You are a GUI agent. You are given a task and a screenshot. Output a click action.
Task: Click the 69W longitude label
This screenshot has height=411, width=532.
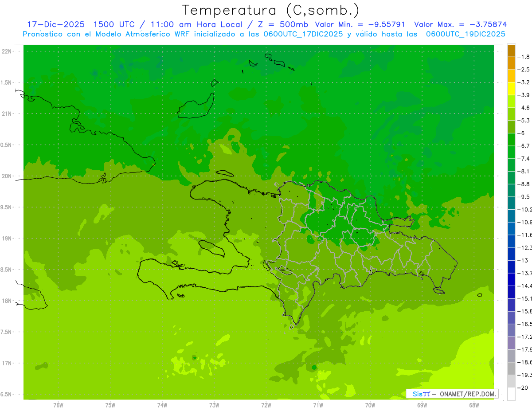(x=422, y=405)
